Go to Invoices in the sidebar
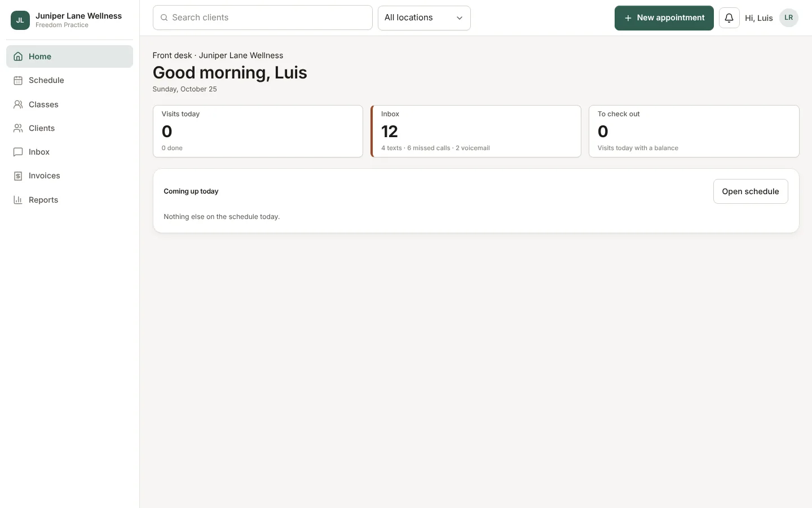The width and height of the screenshot is (812, 508). pos(70,176)
